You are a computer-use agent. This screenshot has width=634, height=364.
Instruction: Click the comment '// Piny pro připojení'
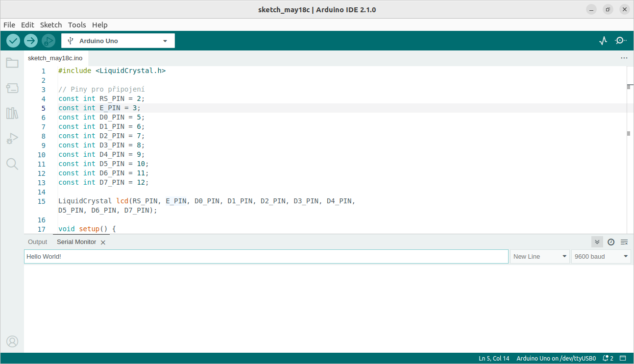(x=101, y=90)
